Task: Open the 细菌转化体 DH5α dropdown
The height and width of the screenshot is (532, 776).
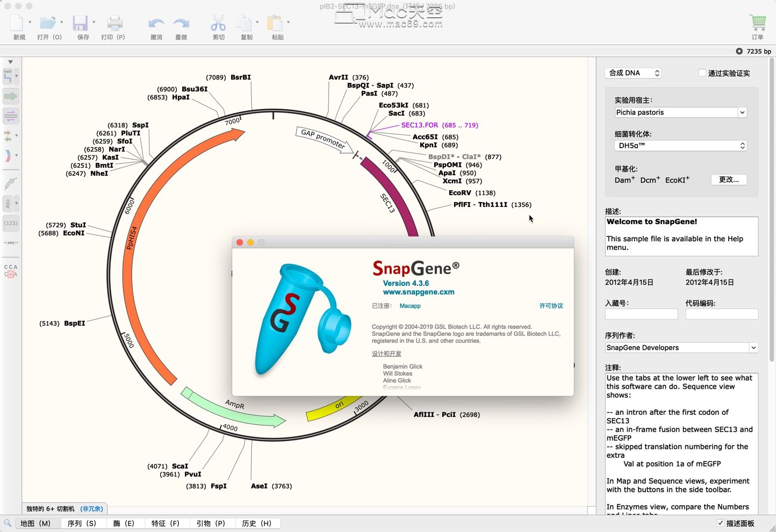Action: point(681,146)
